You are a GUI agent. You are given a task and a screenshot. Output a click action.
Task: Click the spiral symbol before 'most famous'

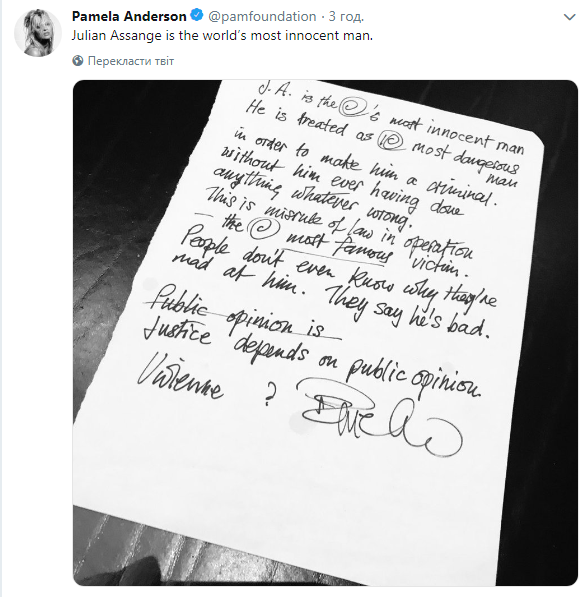coord(263,226)
